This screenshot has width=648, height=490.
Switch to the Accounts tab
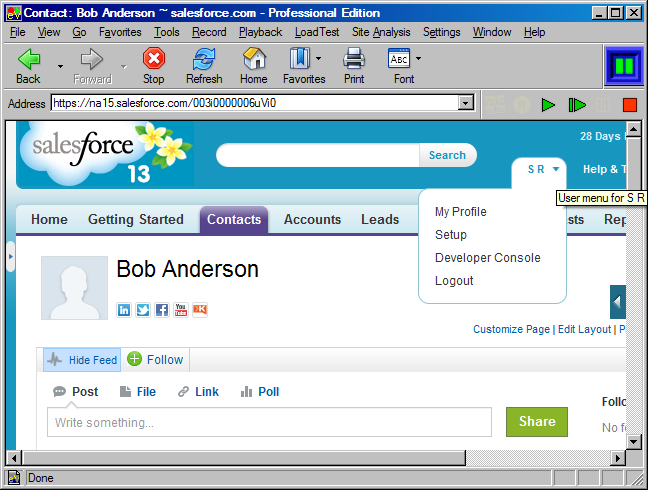(312, 219)
